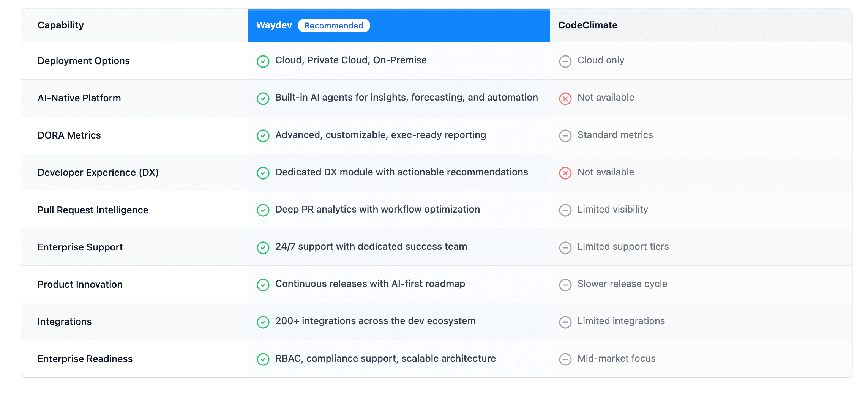Click the minus icon beside Slower release cycle

click(565, 285)
